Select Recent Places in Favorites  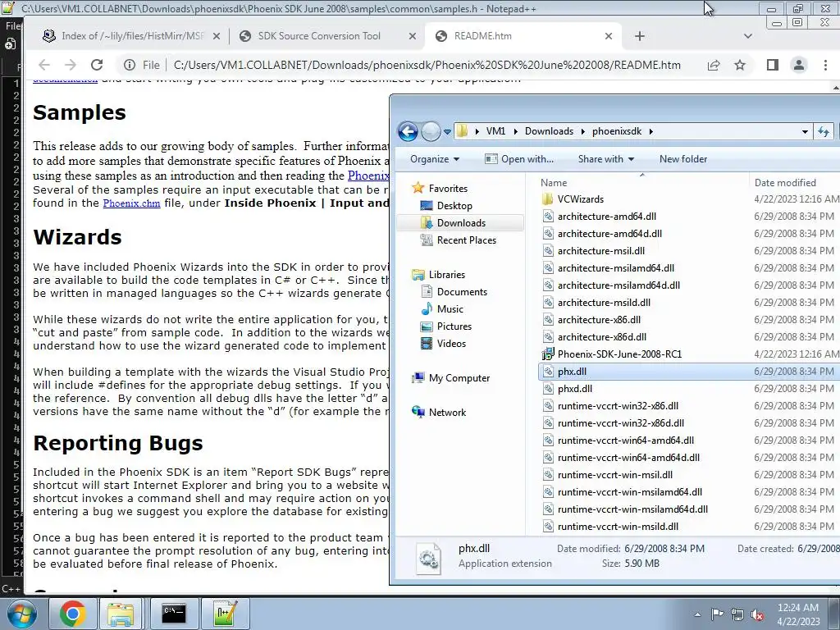tap(466, 240)
